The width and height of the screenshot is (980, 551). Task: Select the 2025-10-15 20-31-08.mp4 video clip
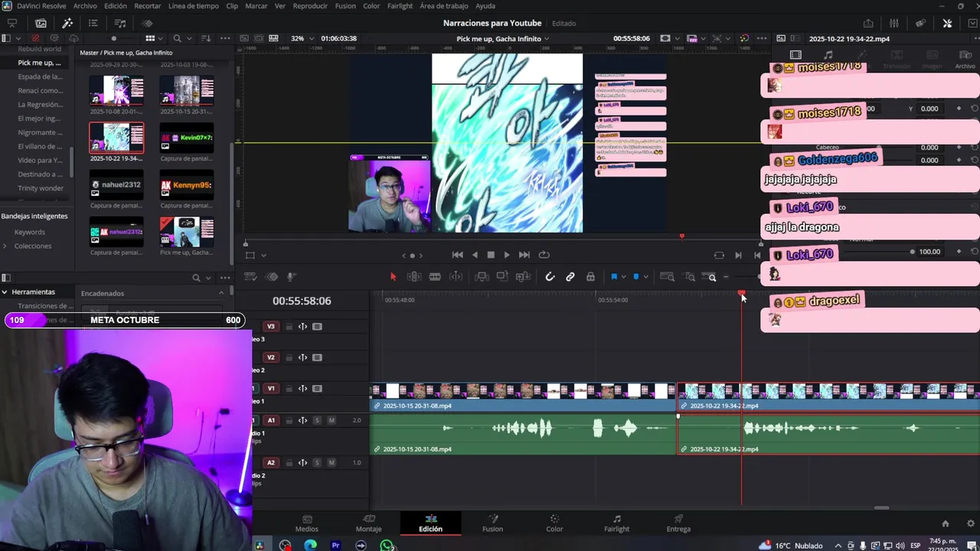(523, 398)
